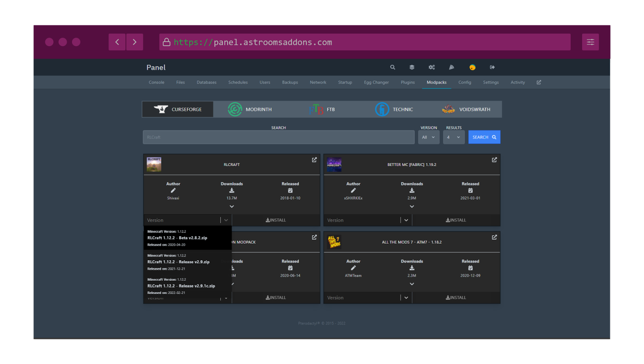The width and height of the screenshot is (644, 364).
Task: Expand All The Mods 7 details chevron
Action: click(412, 284)
